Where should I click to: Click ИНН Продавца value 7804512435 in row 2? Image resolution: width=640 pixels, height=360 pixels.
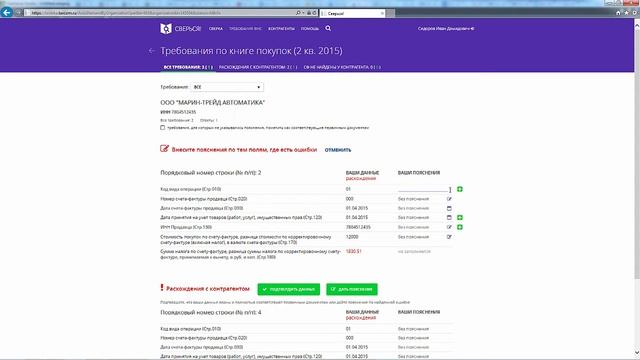(358, 227)
